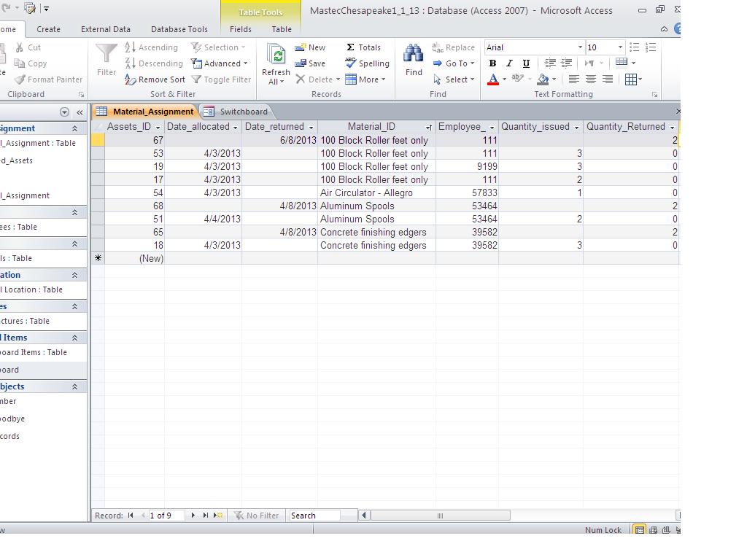Viewport: 747px width, 560px height.
Task: Click No Filter indicator
Action: 256,516
